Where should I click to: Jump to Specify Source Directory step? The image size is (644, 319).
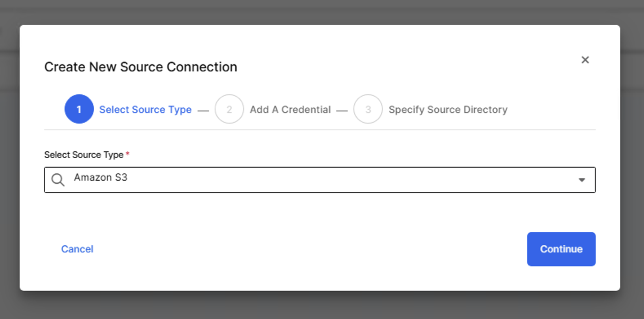coord(448,110)
